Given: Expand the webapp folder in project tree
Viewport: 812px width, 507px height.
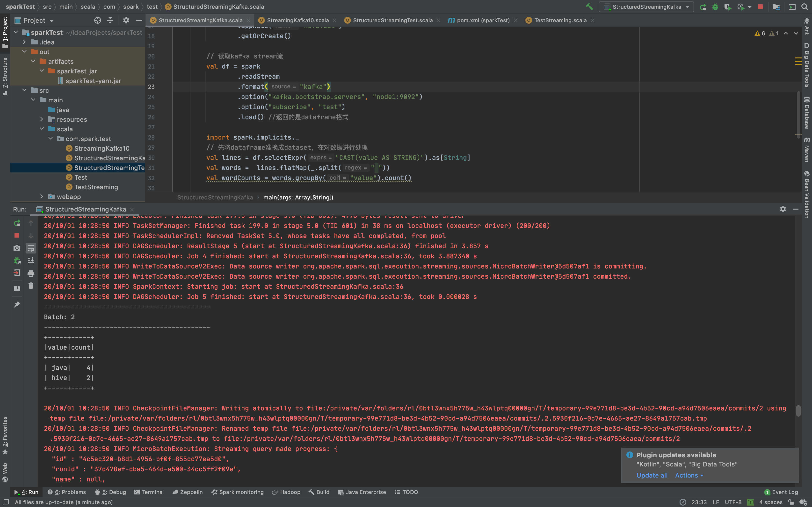Looking at the screenshot, I should pos(42,197).
